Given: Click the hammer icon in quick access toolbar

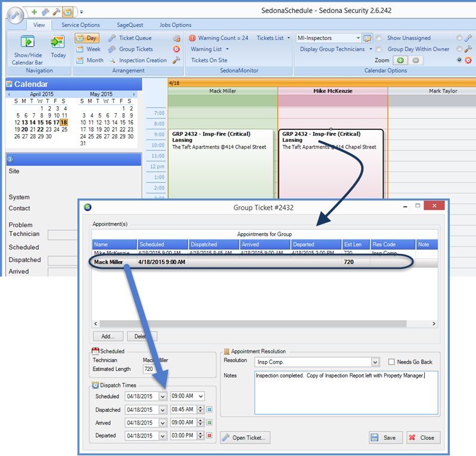Looking at the screenshot, I should (56, 12).
